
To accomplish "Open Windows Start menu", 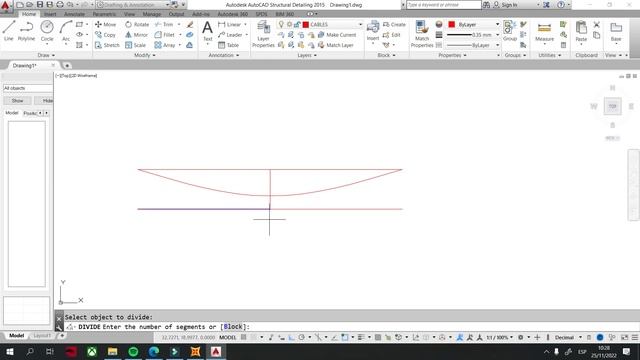I will coord(9,352).
